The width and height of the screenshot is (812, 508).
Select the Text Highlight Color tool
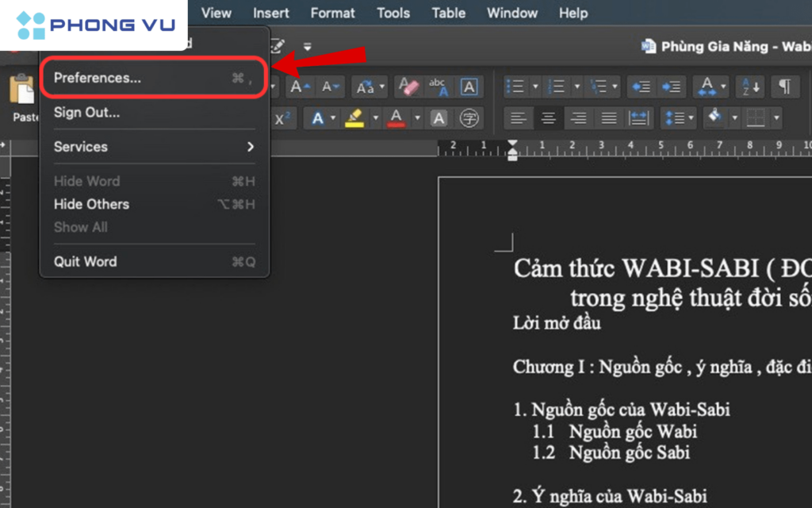tap(354, 118)
